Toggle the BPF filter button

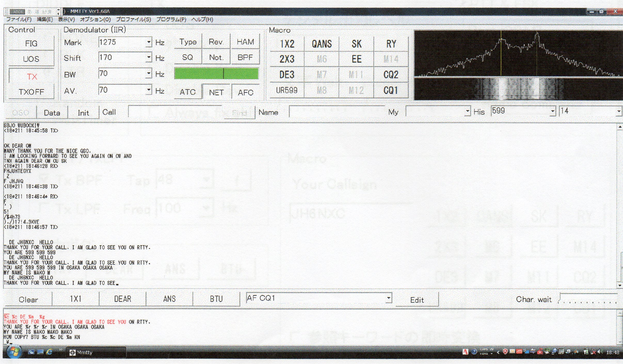coord(245,57)
